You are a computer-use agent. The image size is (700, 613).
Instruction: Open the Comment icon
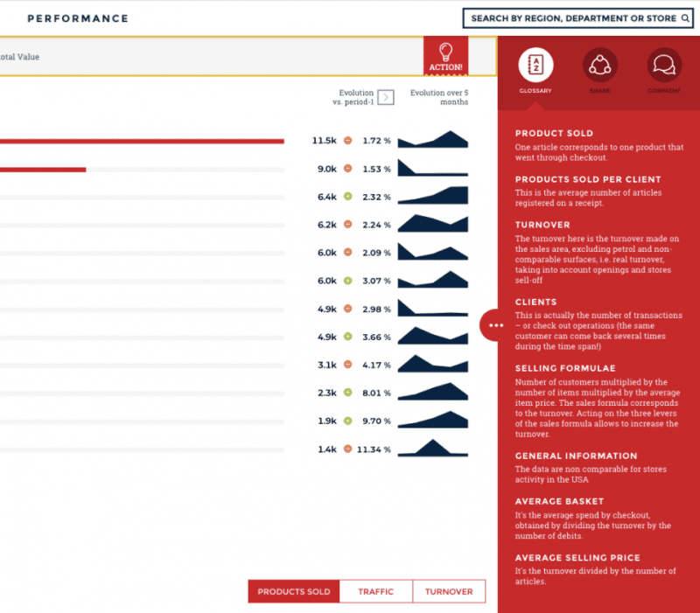pos(664,65)
